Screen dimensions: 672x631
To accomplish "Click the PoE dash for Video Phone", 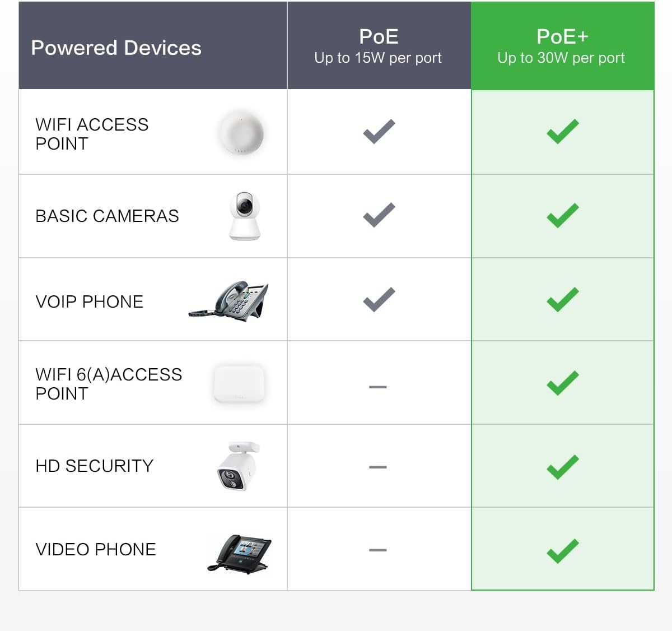I will 378,550.
